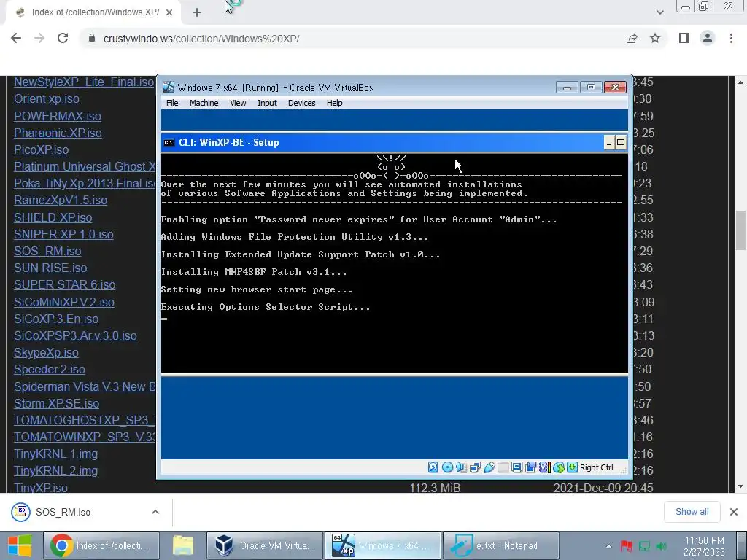The height and width of the screenshot is (560, 747).
Task: Click the volume speaker tray icon
Action: click(662, 546)
